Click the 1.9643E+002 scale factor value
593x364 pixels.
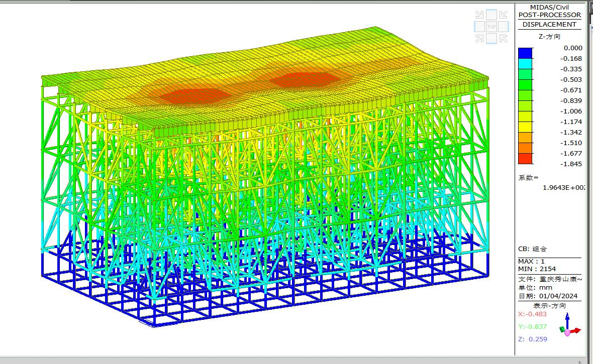564,187
